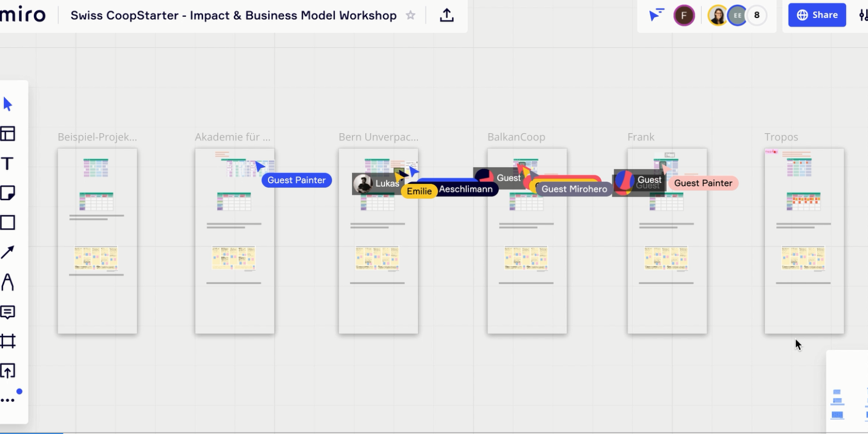
Task: Click the Share button
Action: [817, 15]
